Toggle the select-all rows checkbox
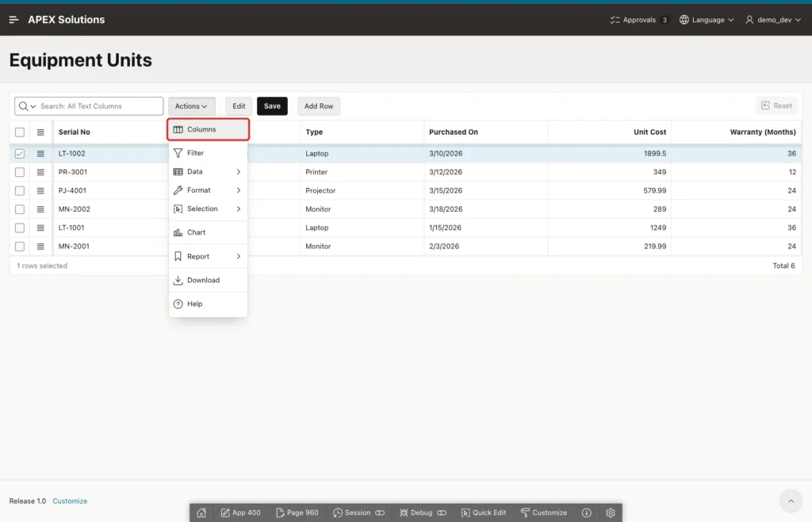Image resolution: width=812 pixels, height=522 pixels. [20, 132]
